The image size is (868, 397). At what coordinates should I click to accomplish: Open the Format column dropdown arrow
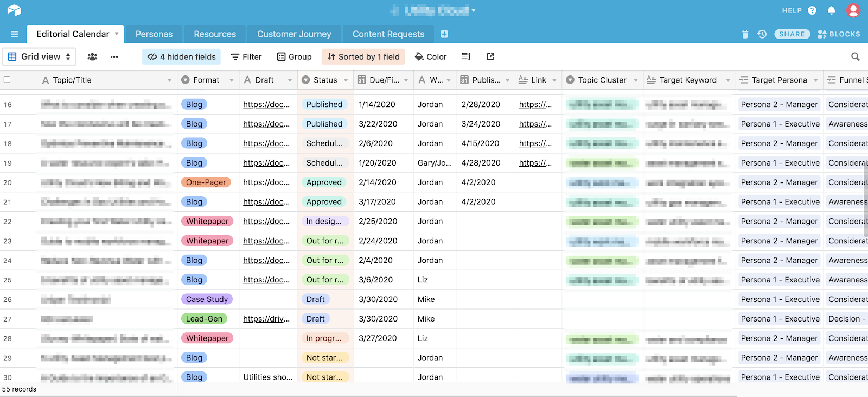point(232,80)
